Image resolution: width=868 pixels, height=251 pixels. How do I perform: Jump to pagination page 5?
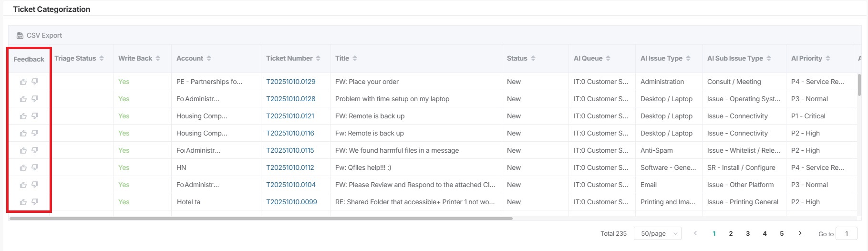point(782,233)
